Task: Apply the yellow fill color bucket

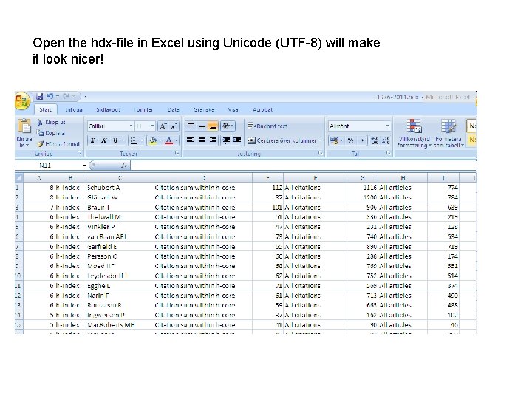Action: click(x=153, y=140)
